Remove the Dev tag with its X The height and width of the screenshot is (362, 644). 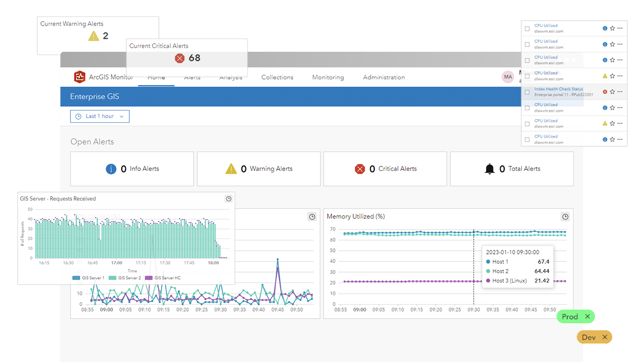coord(605,337)
